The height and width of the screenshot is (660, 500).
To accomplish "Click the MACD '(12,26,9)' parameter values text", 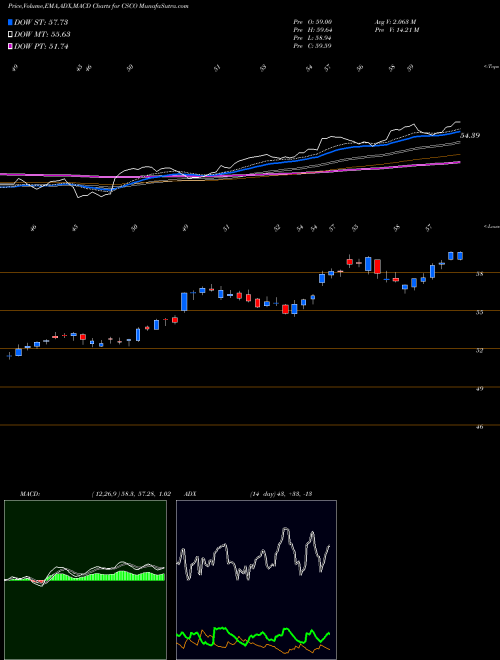I will [x=131, y=494].
